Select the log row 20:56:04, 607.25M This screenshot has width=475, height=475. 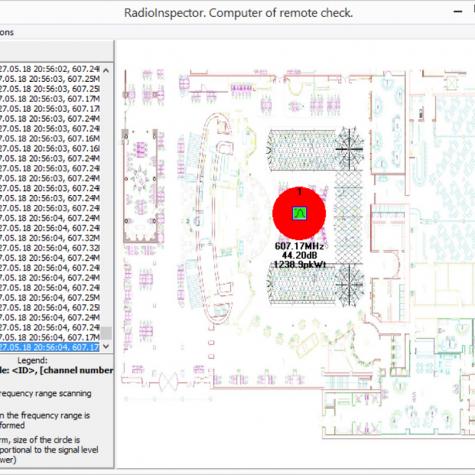pyautogui.click(x=50, y=297)
